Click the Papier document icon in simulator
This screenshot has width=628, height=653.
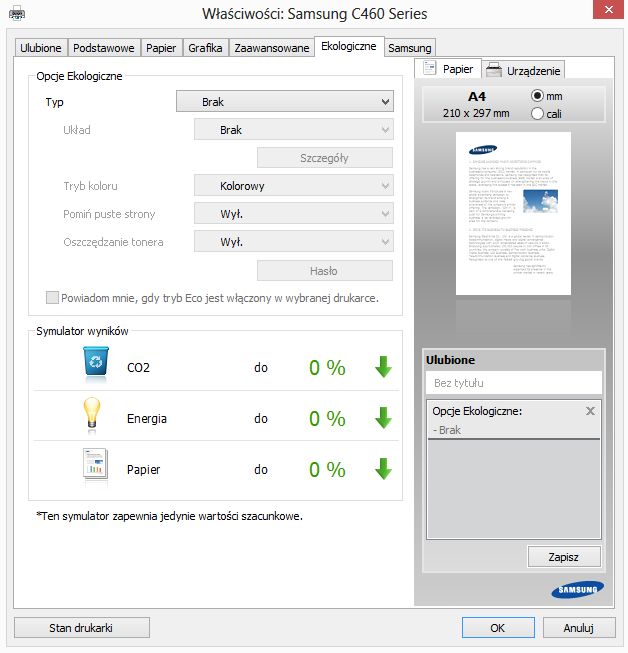[95, 464]
